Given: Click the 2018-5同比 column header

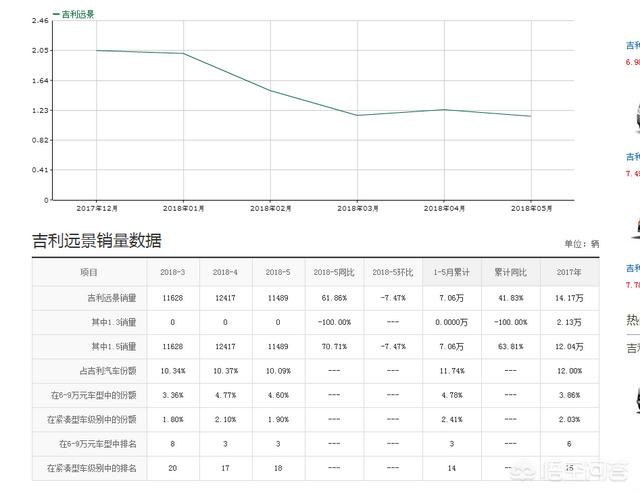Looking at the screenshot, I should pos(332,272).
